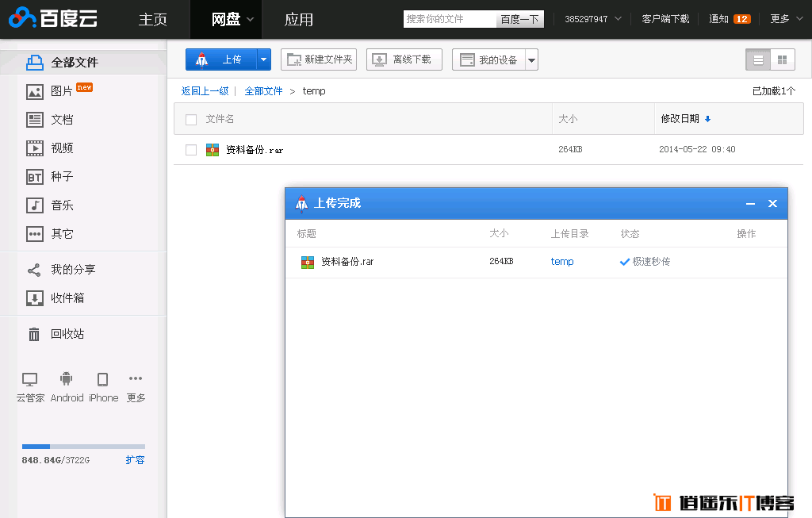Click the file name 资料备份.rar in the list
The height and width of the screenshot is (518, 812).
click(x=255, y=150)
